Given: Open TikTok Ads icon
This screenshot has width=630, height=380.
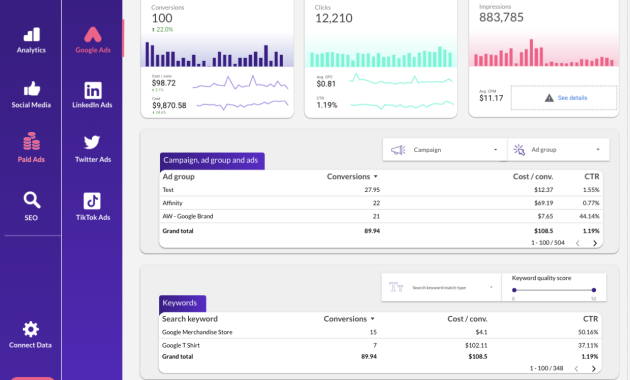Looking at the screenshot, I should [92, 201].
